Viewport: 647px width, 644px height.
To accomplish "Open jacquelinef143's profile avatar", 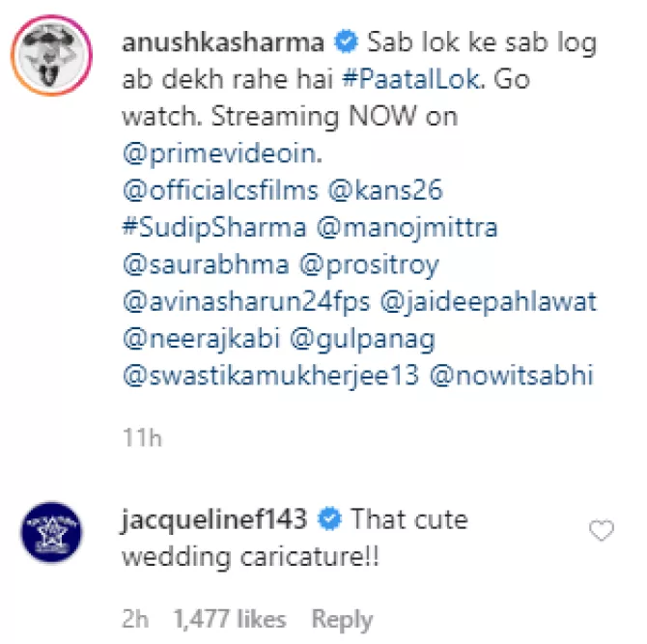I will (51, 532).
